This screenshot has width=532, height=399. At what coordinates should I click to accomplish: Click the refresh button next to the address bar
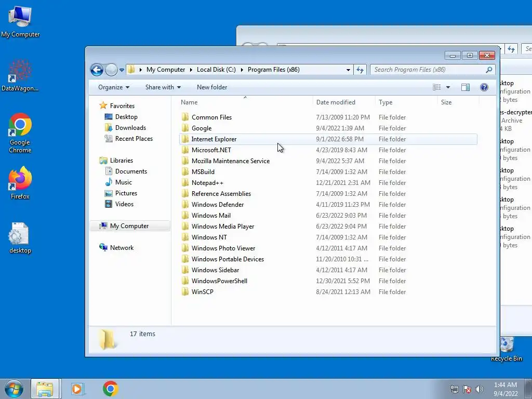click(x=360, y=70)
